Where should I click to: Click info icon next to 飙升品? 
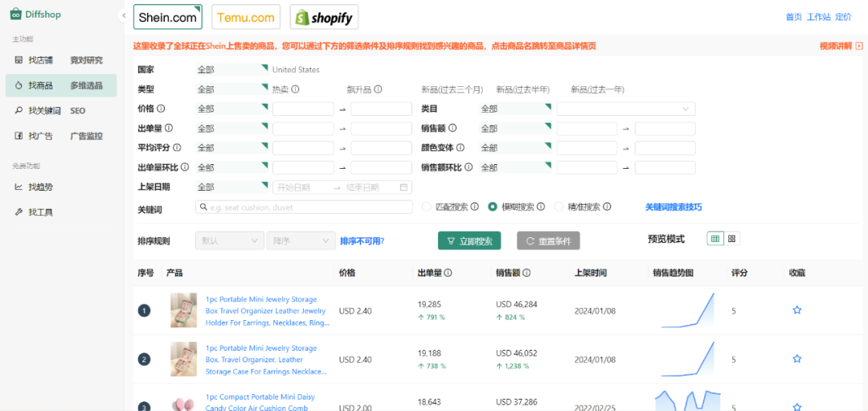(378, 89)
